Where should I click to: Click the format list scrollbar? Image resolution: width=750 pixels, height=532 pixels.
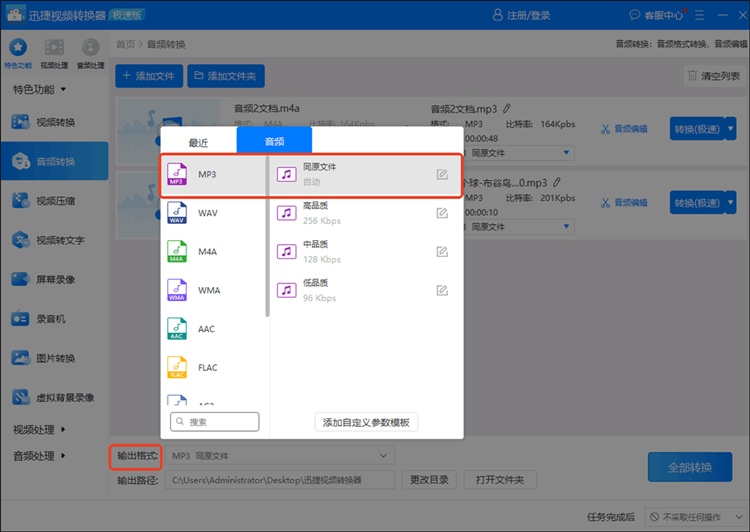tap(267, 236)
